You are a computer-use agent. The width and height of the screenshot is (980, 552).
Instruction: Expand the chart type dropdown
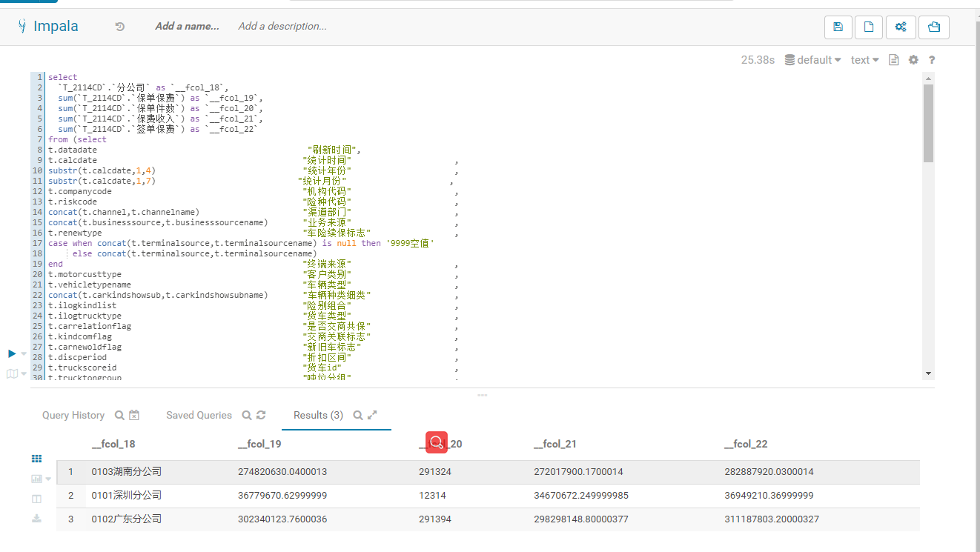(49, 479)
